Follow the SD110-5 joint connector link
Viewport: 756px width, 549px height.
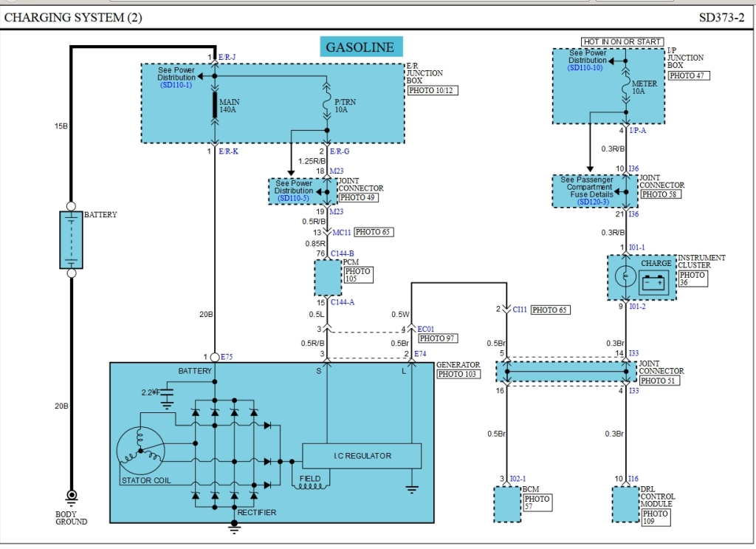[x=294, y=199]
